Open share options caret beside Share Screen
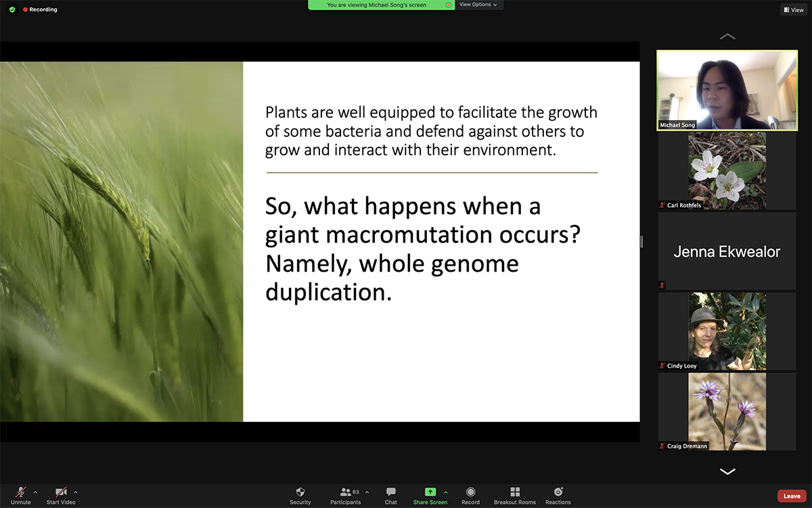The width and height of the screenshot is (812, 508). (445, 492)
